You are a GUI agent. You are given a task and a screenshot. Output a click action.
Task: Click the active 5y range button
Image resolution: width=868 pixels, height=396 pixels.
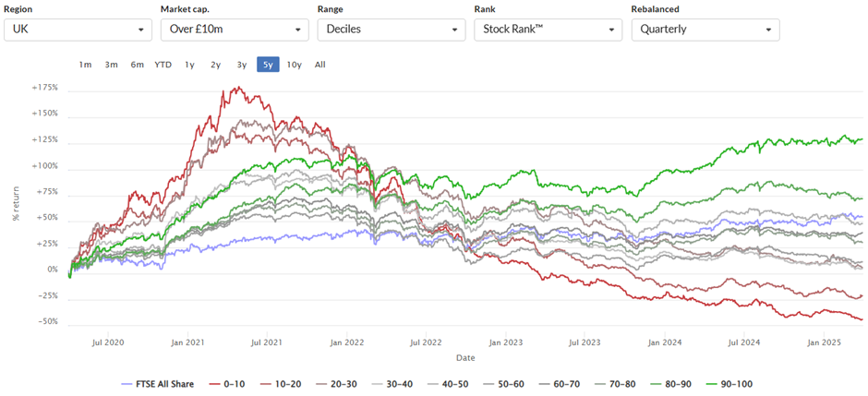click(x=268, y=65)
